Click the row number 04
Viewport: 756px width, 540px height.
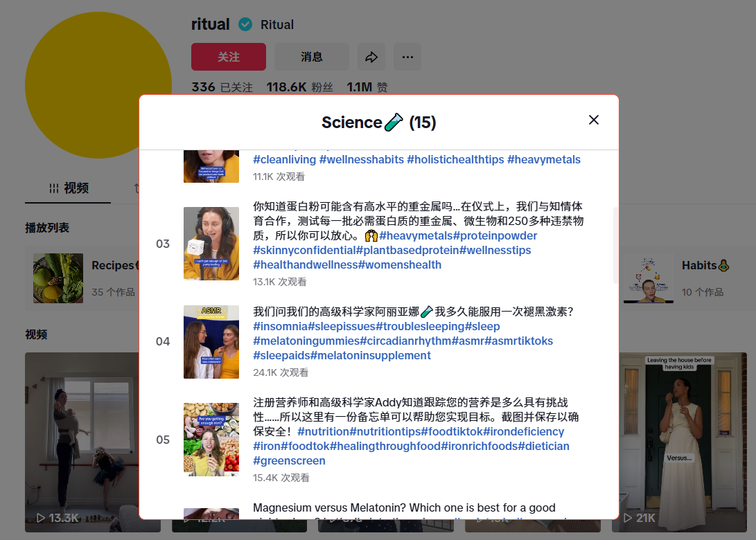click(x=163, y=341)
